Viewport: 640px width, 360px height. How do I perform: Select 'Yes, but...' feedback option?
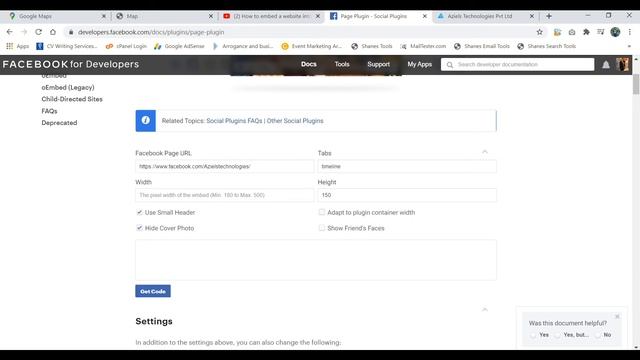coord(557,335)
